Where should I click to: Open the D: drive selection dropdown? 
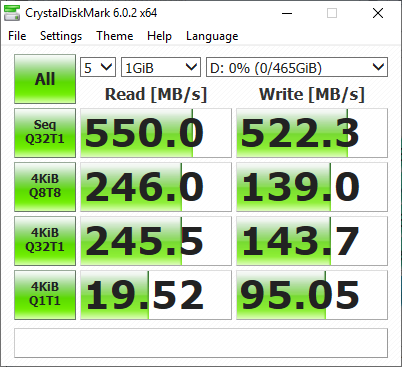(x=297, y=67)
